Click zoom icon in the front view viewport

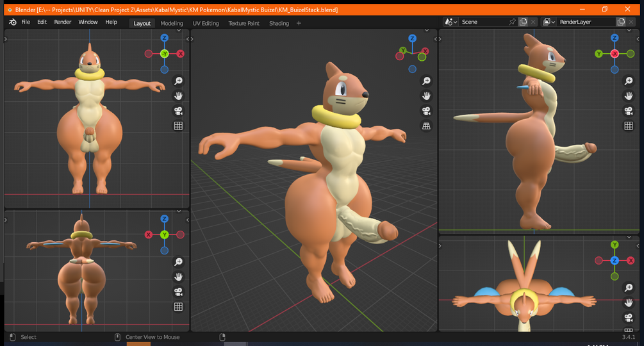tap(178, 81)
